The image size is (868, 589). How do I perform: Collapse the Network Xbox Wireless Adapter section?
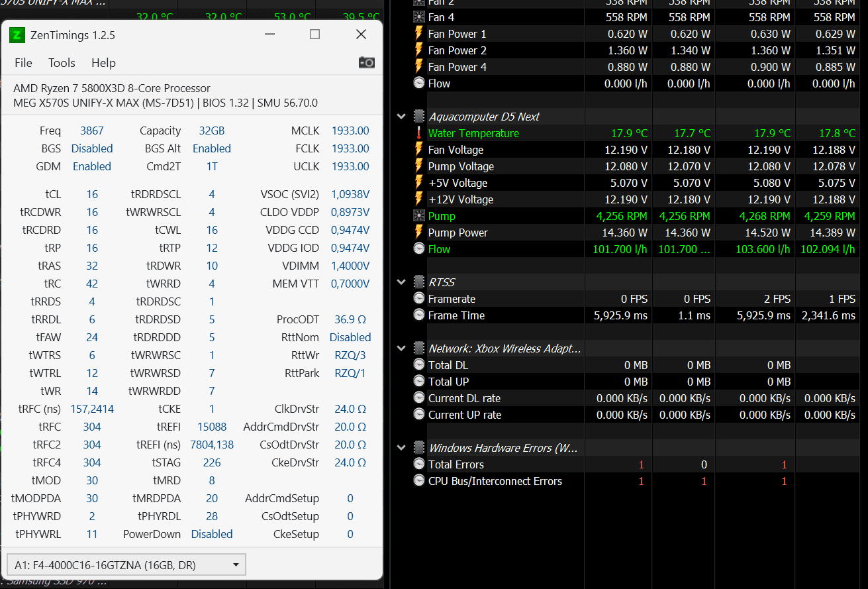point(401,348)
